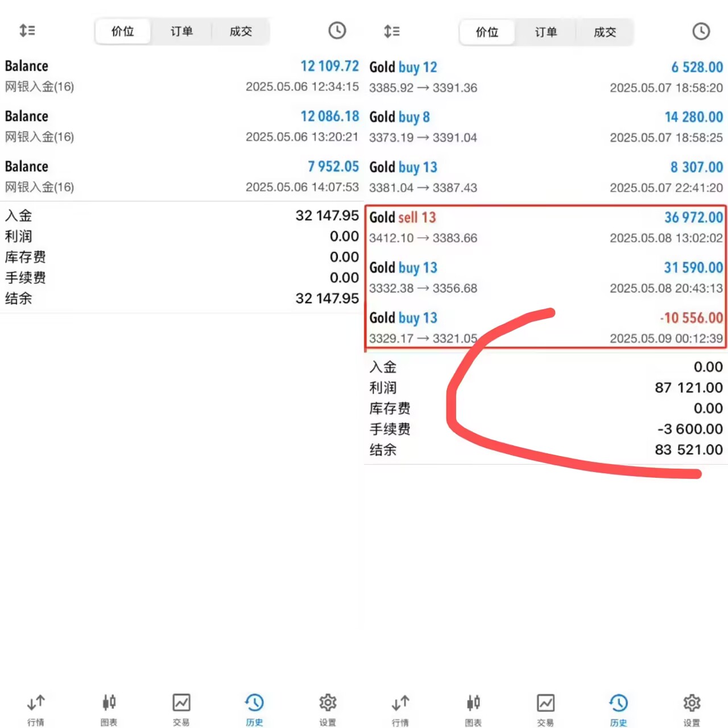Open 设置 settings gear in right panel
The width and height of the screenshot is (728, 728).
click(x=692, y=709)
